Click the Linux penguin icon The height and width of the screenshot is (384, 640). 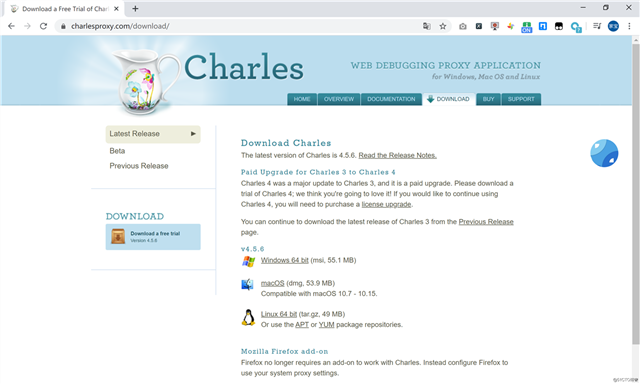[248, 317]
